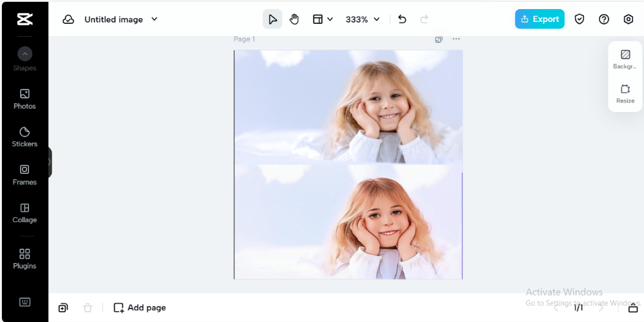644x322 pixels.
Task: Duplicate page using bottom-left icon
Action: coord(63,308)
